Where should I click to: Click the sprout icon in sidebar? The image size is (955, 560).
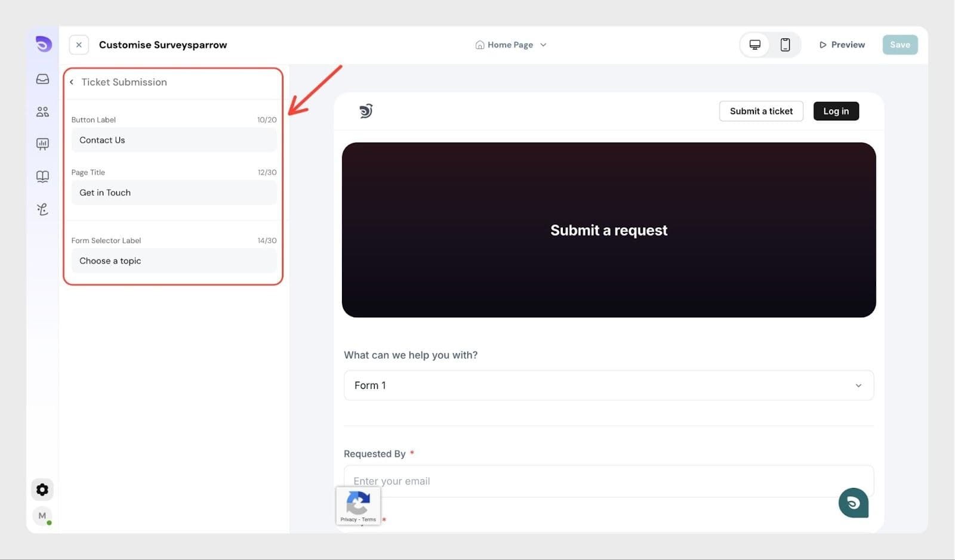click(42, 209)
